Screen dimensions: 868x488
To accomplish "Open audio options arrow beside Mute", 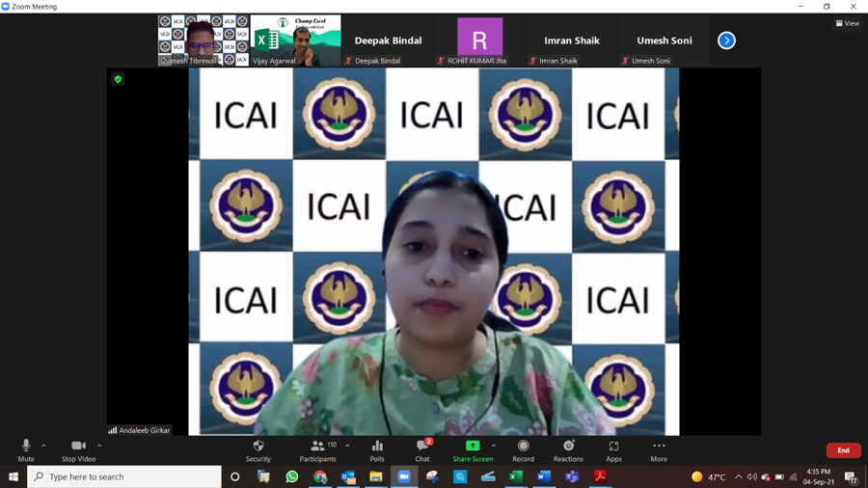I will click(x=43, y=446).
